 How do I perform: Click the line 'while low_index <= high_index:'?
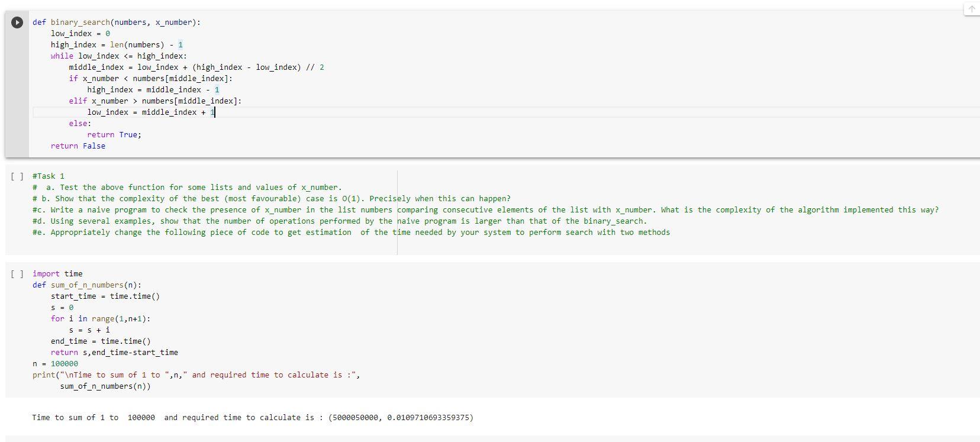pos(119,56)
